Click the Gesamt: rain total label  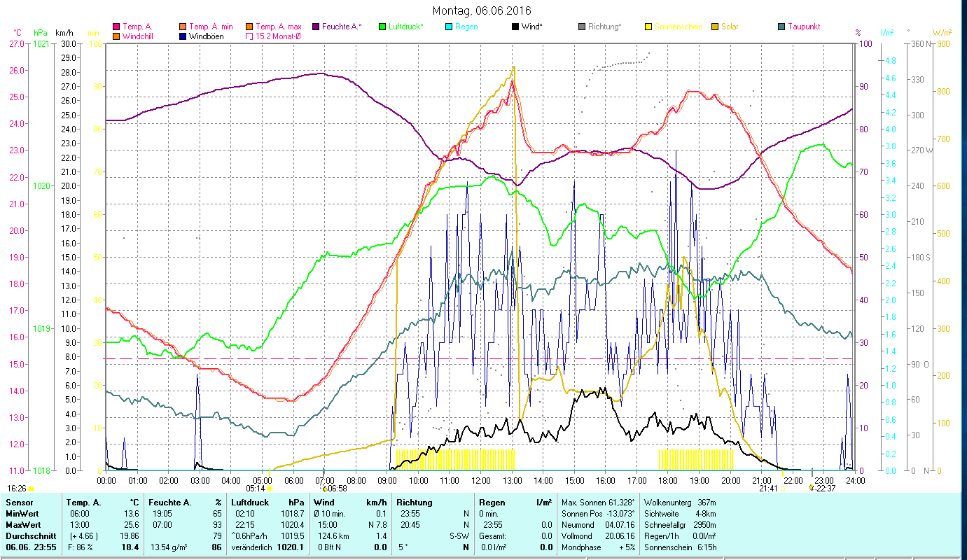(x=492, y=535)
